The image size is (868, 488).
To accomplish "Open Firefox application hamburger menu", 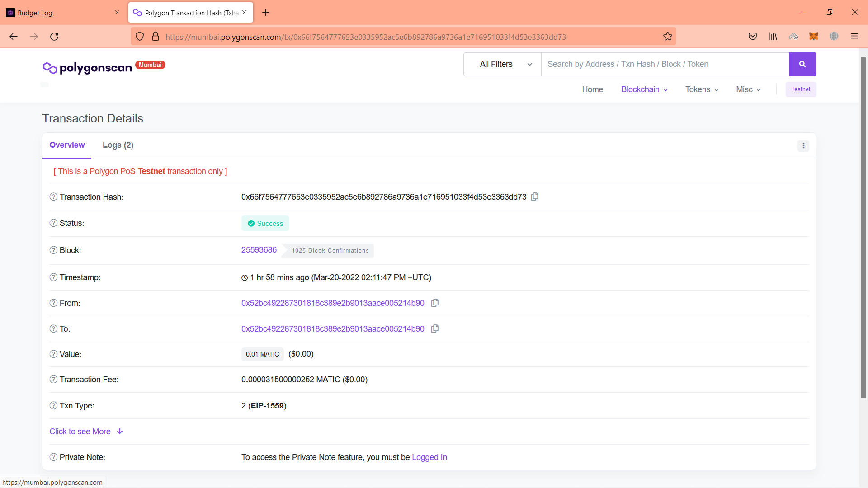I will click(x=854, y=37).
